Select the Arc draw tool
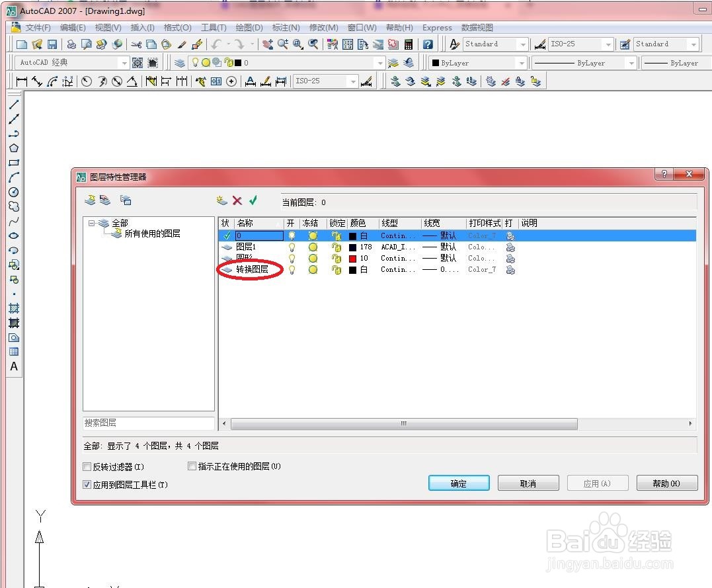This screenshot has width=712, height=588. (14, 177)
